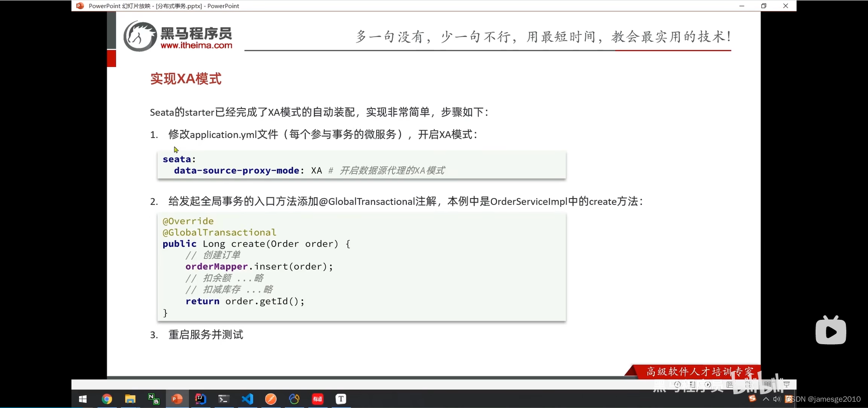Click step 1 text 修改application.yml文件
Image resolution: width=868 pixels, height=408 pixels.
pyautogui.click(x=223, y=134)
